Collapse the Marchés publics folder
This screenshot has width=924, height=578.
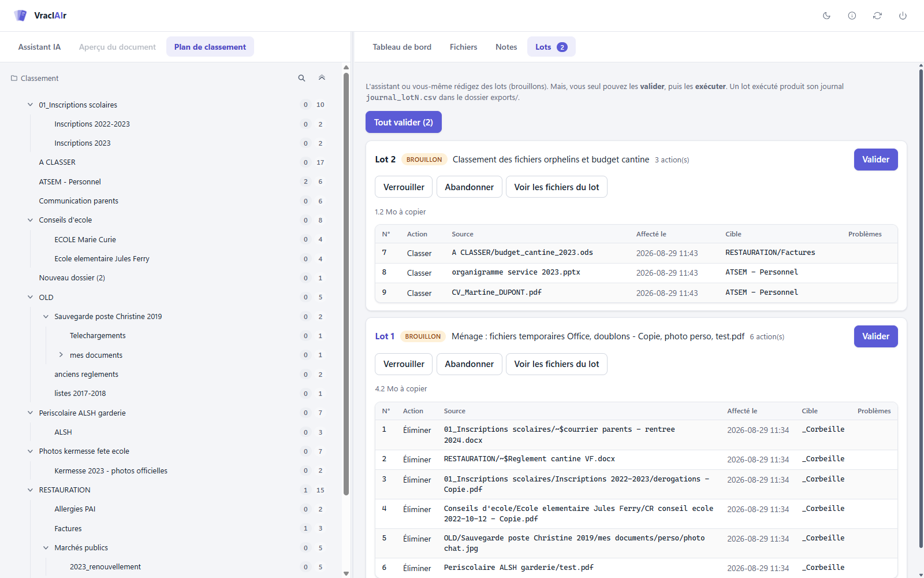[46, 548]
